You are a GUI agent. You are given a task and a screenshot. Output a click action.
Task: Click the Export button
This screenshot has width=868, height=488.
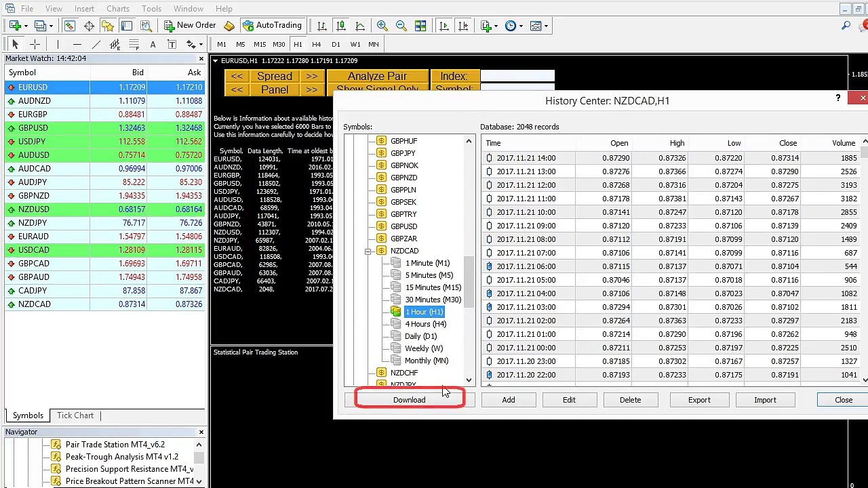click(x=699, y=400)
